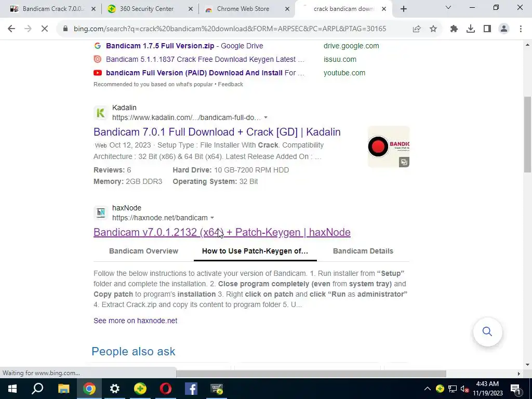Click the browser forward arrow

tap(28, 29)
